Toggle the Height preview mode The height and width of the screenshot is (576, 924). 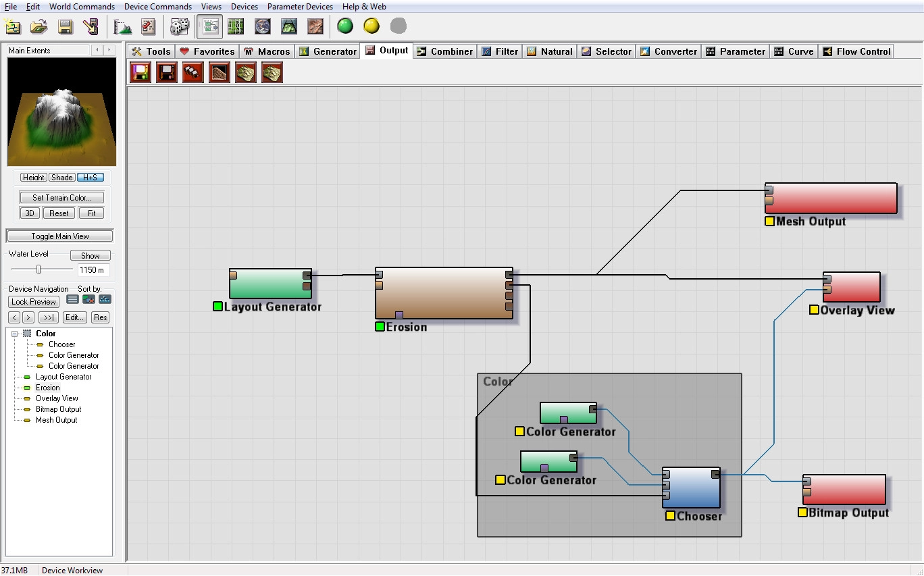pyautogui.click(x=33, y=178)
